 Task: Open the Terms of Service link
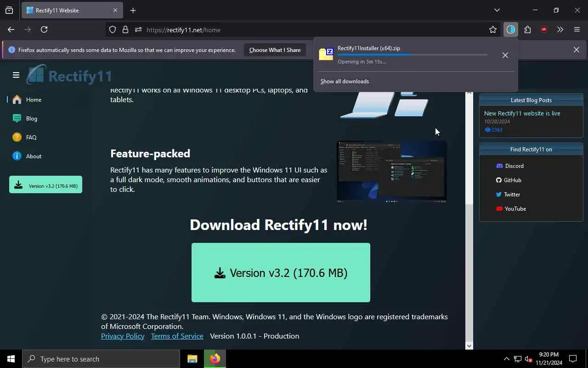pyautogui.click(x=177, y=336)
